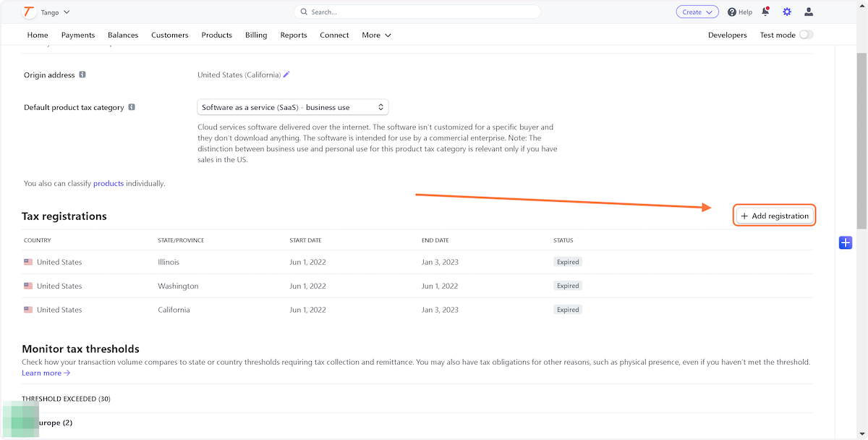Focus the Search input field

tap(417, 12)
